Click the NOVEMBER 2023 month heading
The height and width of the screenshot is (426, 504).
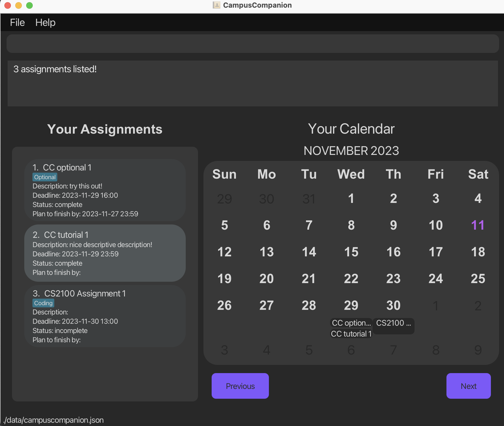pos(351,151)
